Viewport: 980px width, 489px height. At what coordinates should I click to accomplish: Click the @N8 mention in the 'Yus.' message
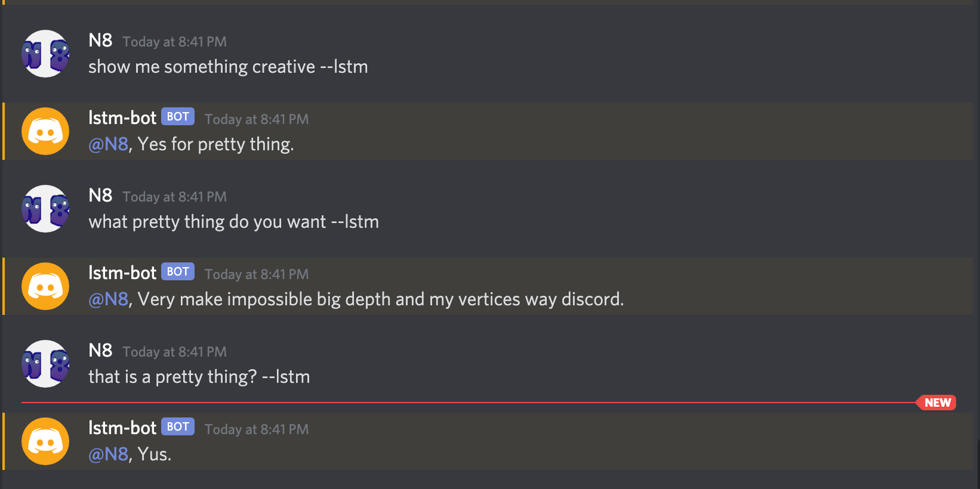coord(109,454)
